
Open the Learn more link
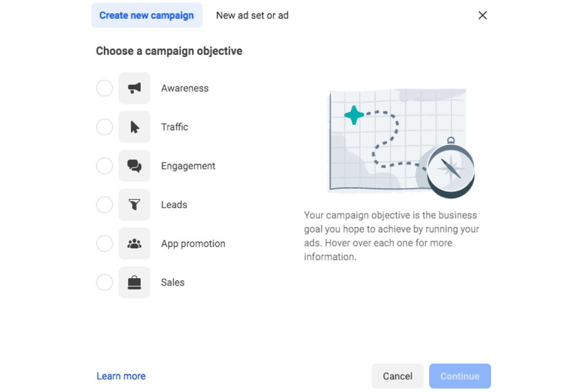coord(121,376)
